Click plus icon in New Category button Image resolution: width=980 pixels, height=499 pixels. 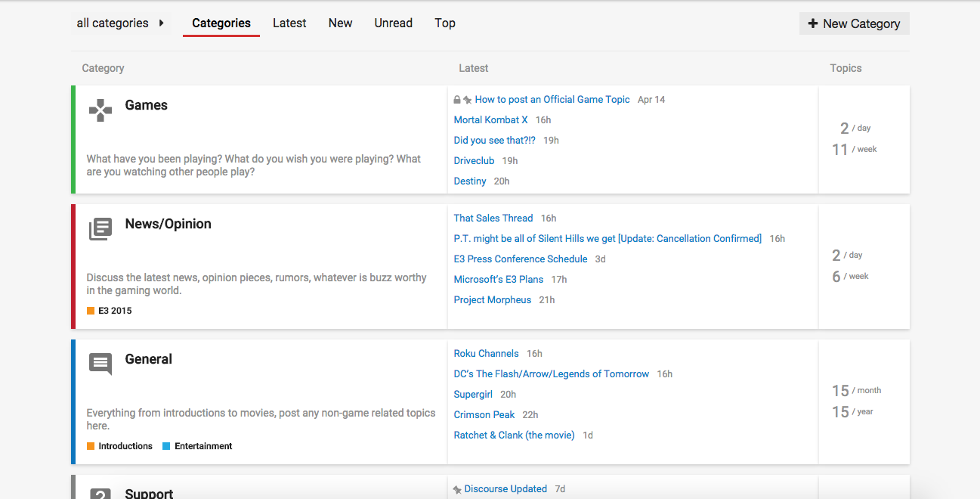point(813,23)
